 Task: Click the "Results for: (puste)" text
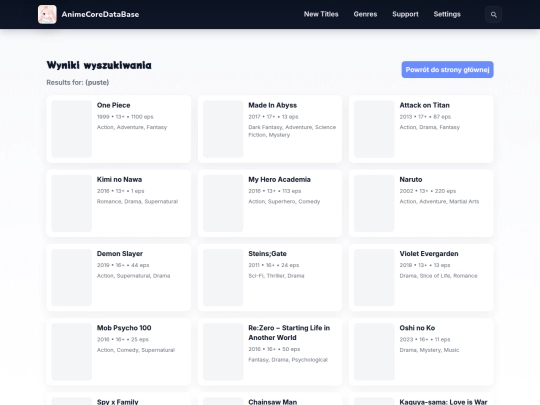click(x=78, y=82)
